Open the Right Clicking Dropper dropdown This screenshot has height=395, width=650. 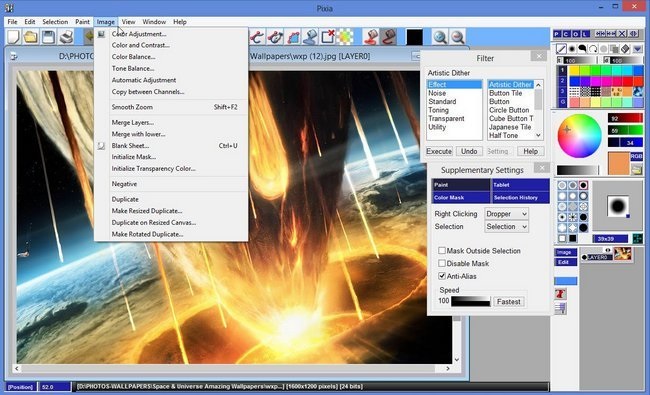point(507,214)
